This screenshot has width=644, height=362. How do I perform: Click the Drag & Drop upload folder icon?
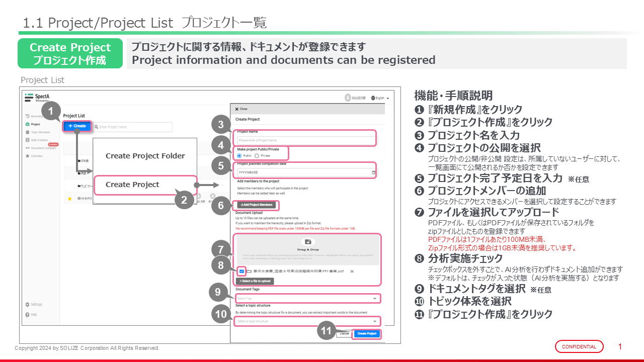point(307,242)
